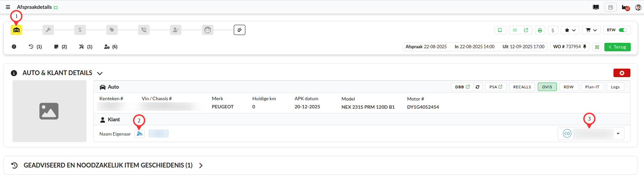Open the shopping cart dropdown
Viewport: 644px width, 177px height.
click(x=591, y=30)
